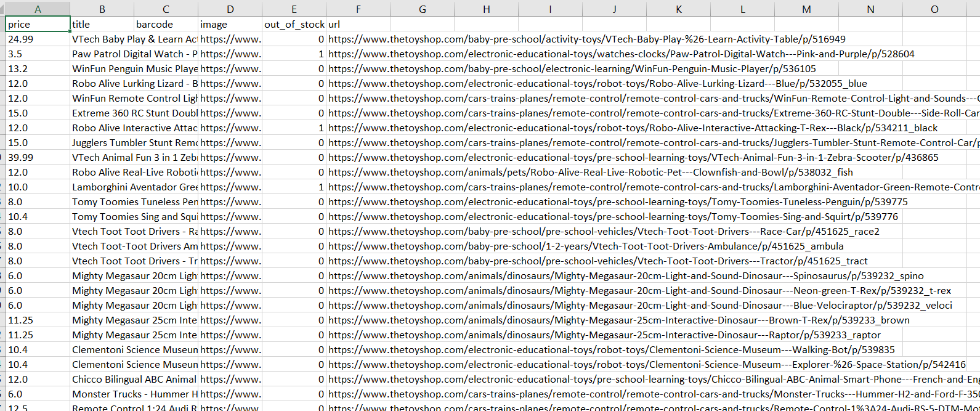The width and height of the screenshot is (980, 411).
Task: Select column A header
Action: pyautogui.click(x=38, y=9)
